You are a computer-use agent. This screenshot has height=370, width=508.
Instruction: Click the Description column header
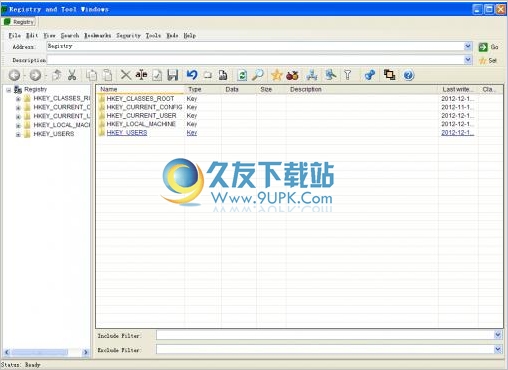(362, 89)
